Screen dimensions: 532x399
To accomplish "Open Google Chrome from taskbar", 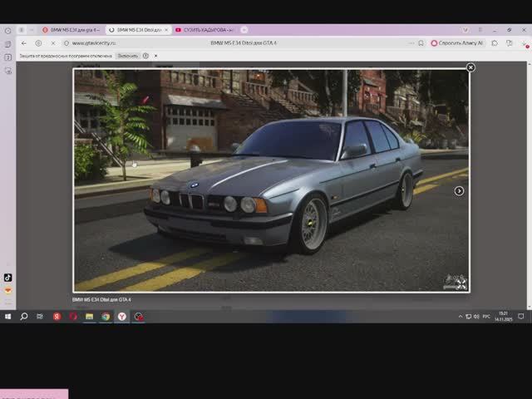I will pyautogui.click(x=106, y=317).
